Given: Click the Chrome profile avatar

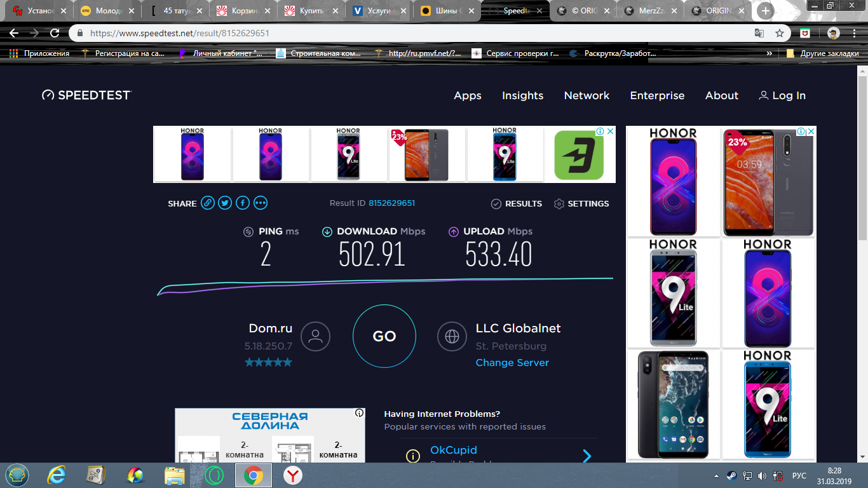Looking at the screenshot, I should tap(834, 33).
